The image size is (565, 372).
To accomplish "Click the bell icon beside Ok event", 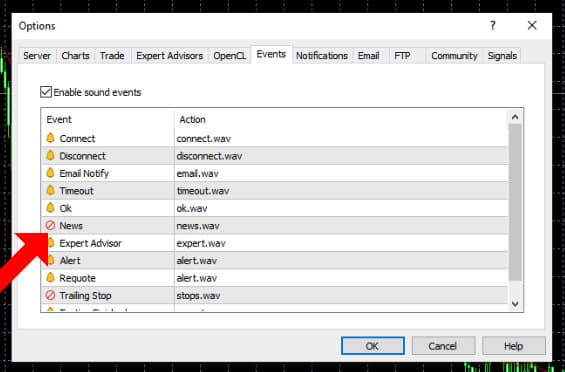I will [x=50, y=208].
